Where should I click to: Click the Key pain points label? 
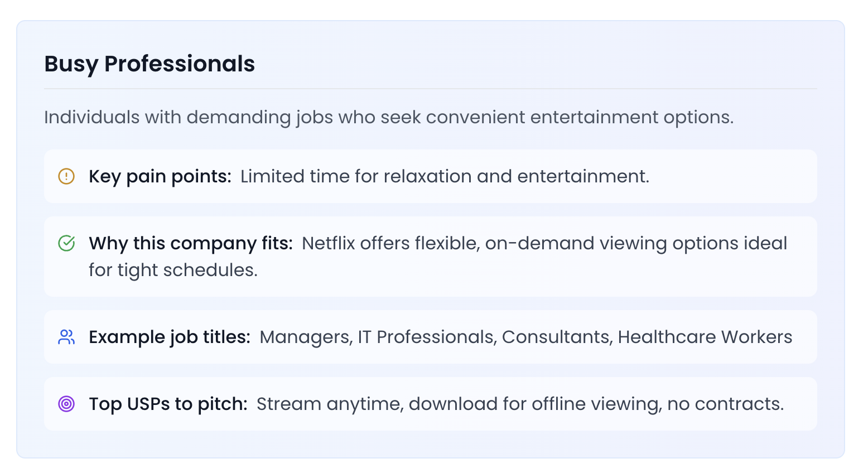[x=160, y=177]
